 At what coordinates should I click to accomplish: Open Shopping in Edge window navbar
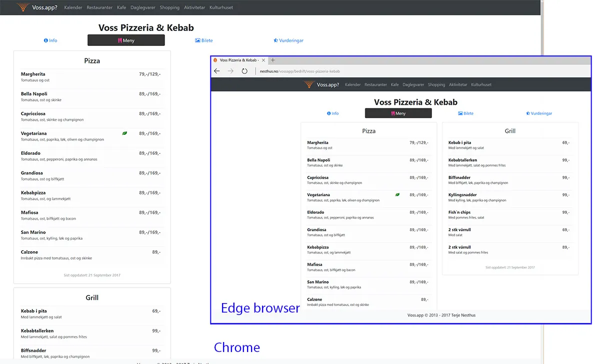pyautogui.click(x=436, y=85)
